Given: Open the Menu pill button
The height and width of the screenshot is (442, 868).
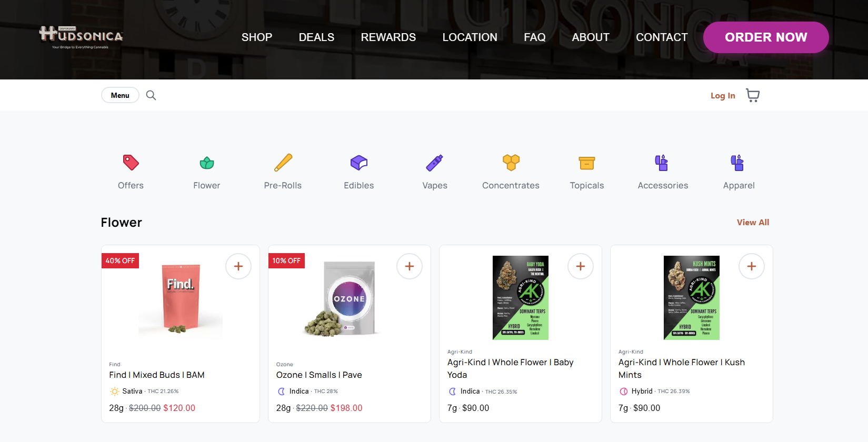Looking at the screenshot, I should (120, 95).
